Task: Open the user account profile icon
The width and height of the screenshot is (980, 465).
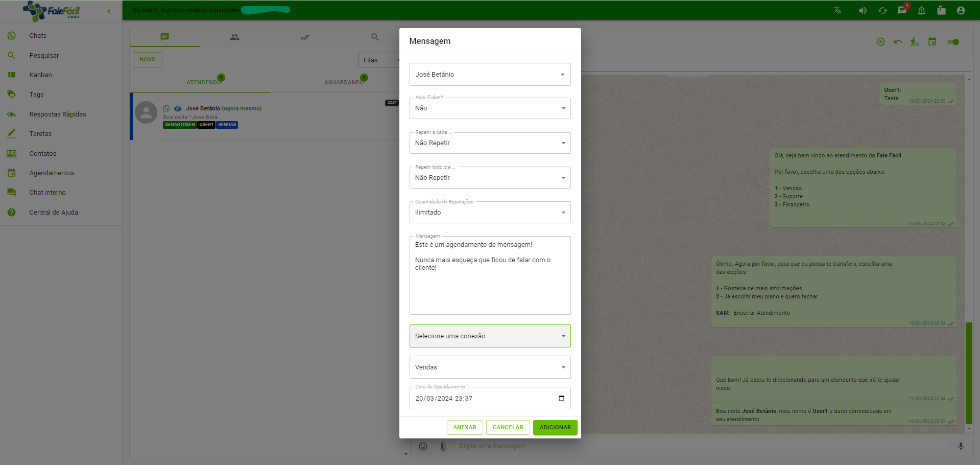Action: (x=961, y=10)
